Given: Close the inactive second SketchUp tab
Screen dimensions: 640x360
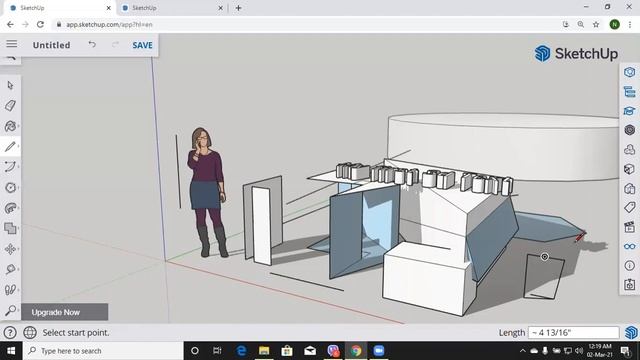Looking at the screenshot, I should (x=220, y=8).
